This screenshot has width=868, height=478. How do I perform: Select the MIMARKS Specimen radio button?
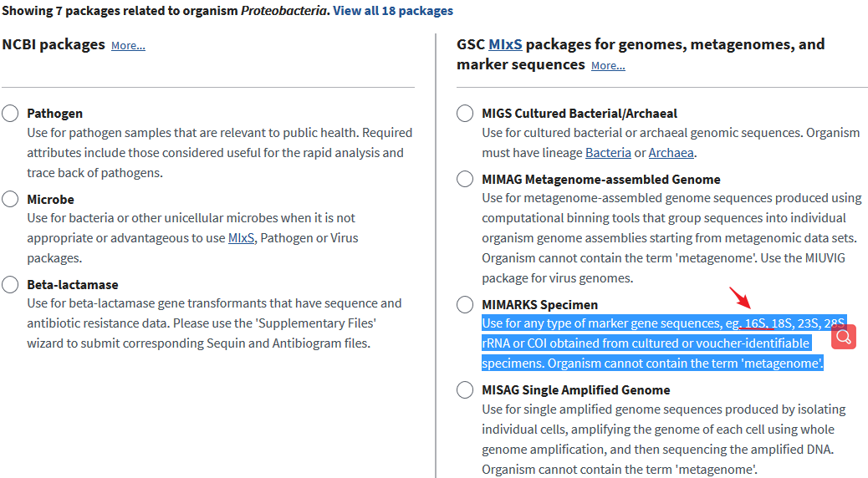(465, 304)
